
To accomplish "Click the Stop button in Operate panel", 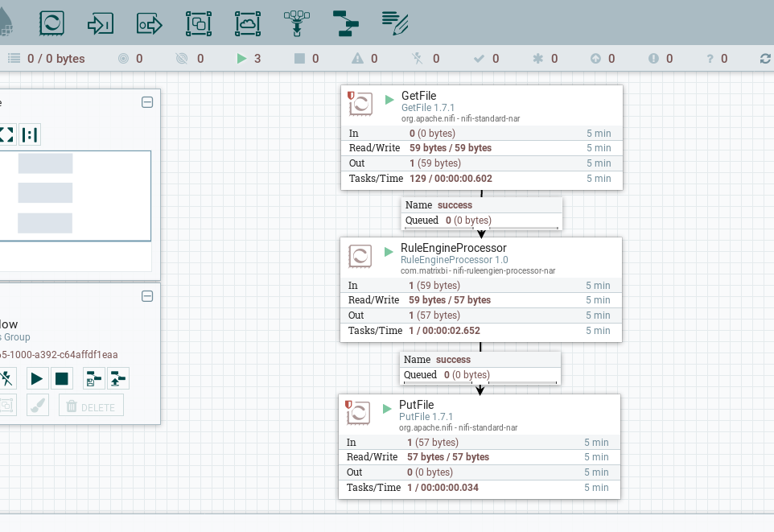I will tap(62, 378).
